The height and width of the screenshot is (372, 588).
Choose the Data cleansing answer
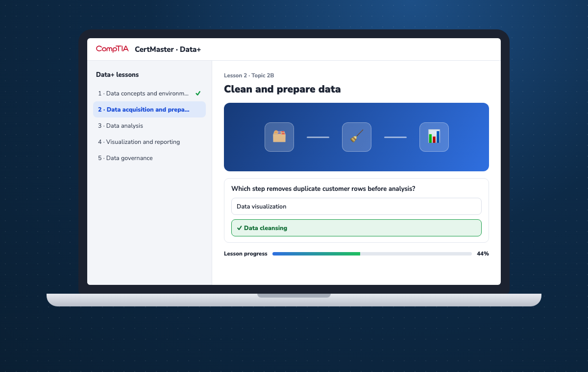point(356,228)
